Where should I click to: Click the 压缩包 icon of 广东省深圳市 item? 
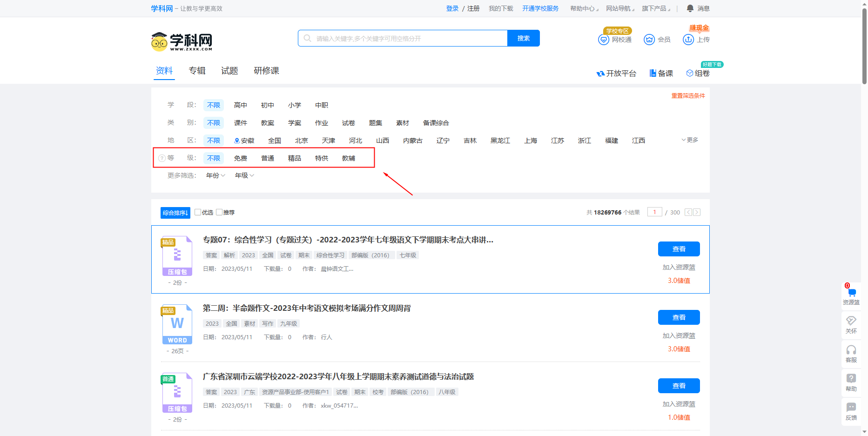point(177,393)
